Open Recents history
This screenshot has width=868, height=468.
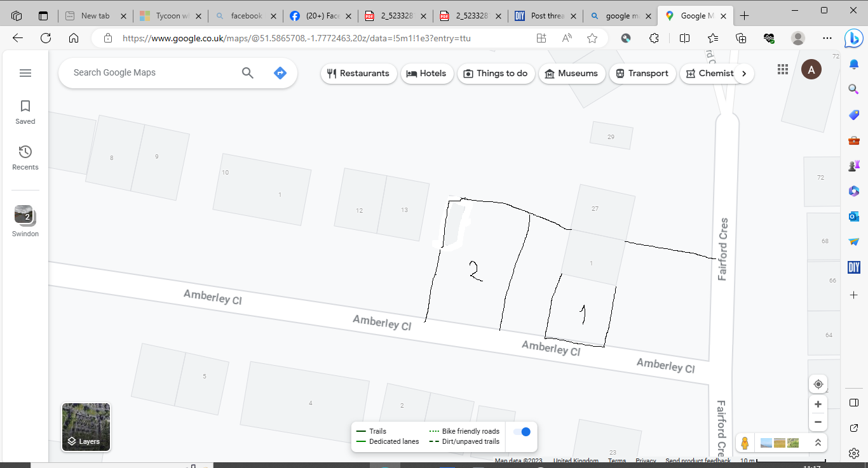pyautogui.click(x=25, y=157)
